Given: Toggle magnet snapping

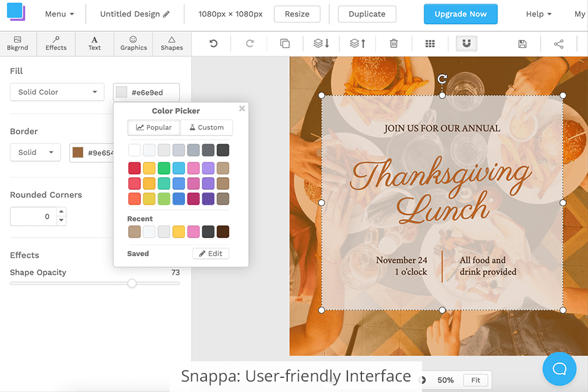Looking at the screenshot, I should [467, 43].
